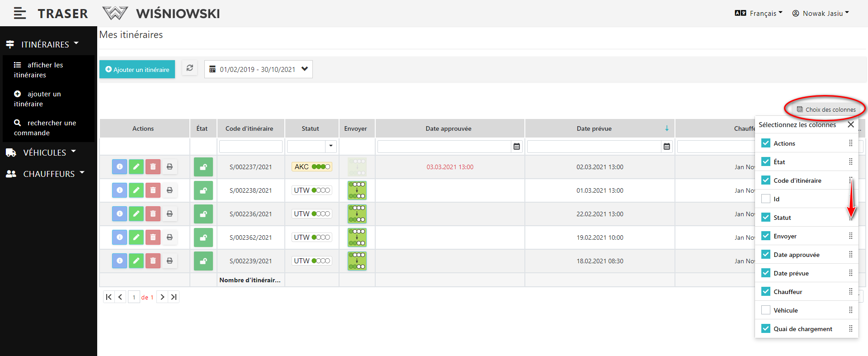The height and width of the screenshot is (356, 868).
Task: Open calendar picker for Date approuvée filter
Action: [517, 147]
